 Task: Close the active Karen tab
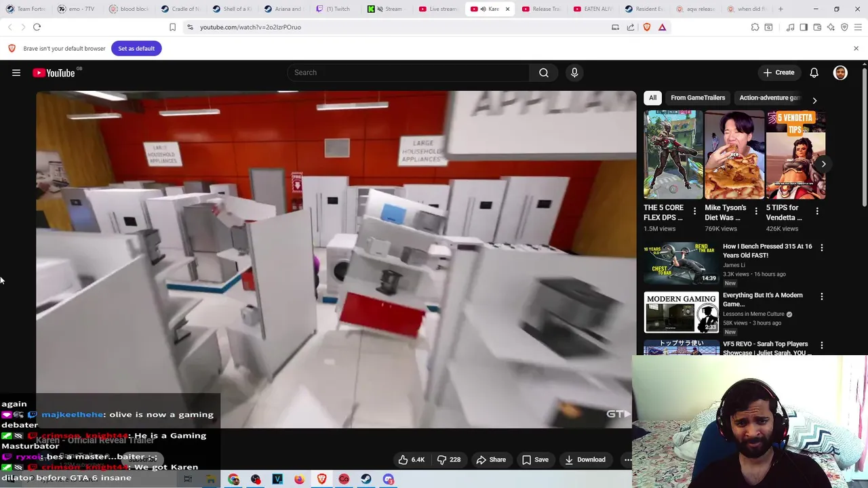pos(507,9)
